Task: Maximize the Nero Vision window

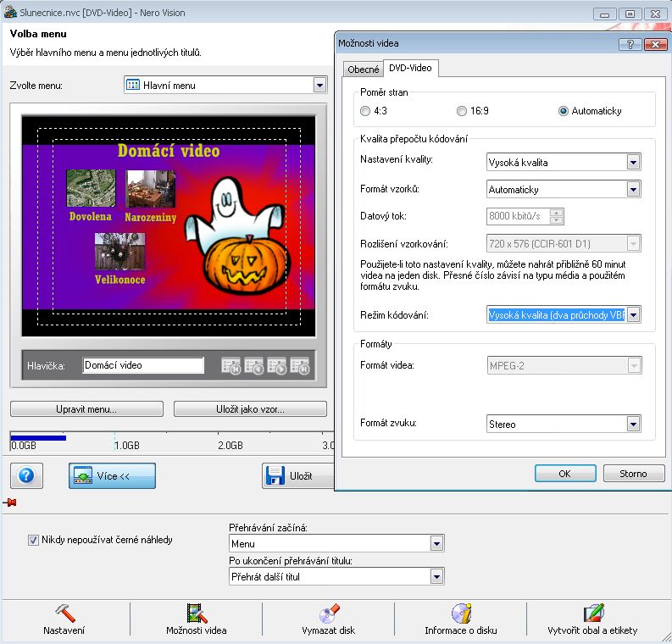Action: (630, 14)
